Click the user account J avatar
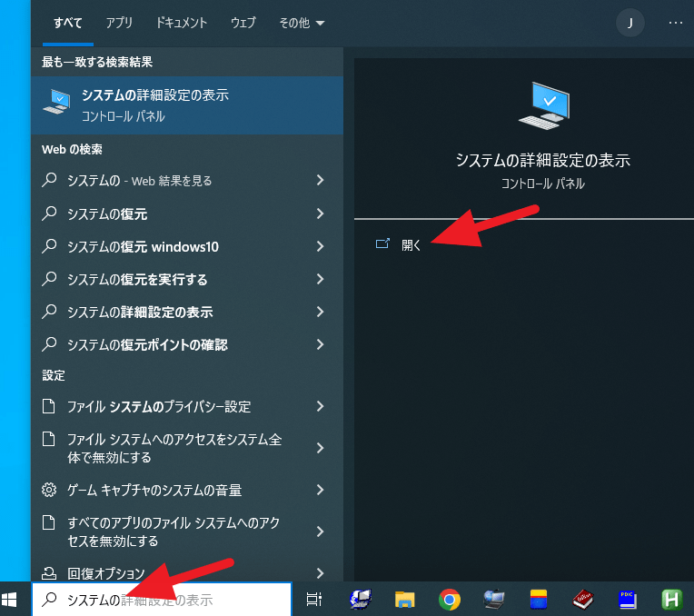This screenshot has height=616, width=694. point(630,23)
